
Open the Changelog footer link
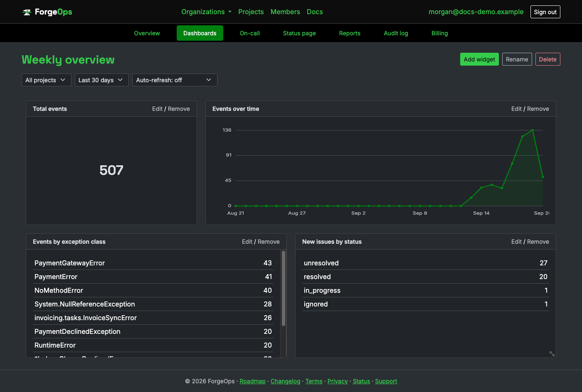coord(285,381)
